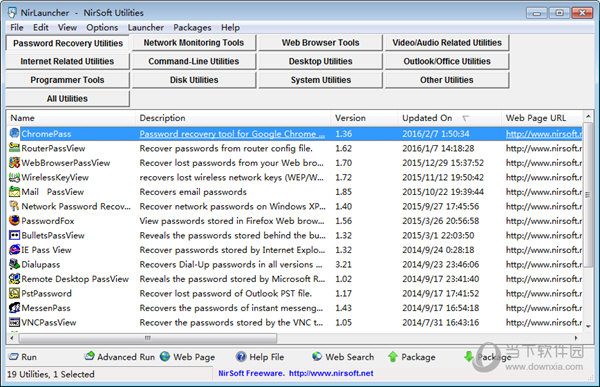Click the MessenPass icon
600x387 pixels.
click(14, 308)
